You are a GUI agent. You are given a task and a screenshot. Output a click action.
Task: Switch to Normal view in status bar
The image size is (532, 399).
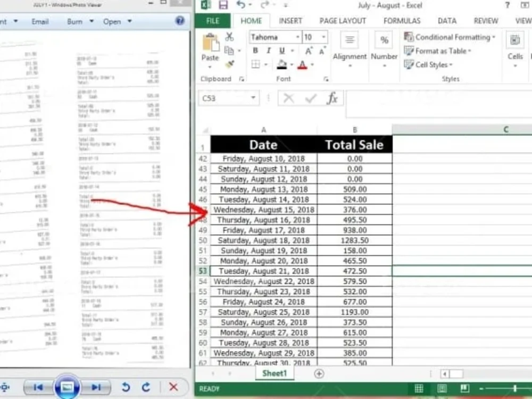pyautogui.click(x=419, y=388)
